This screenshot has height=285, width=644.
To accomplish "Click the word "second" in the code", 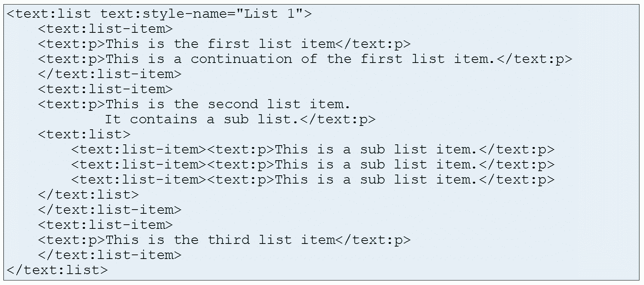I will tap(233, 104).
